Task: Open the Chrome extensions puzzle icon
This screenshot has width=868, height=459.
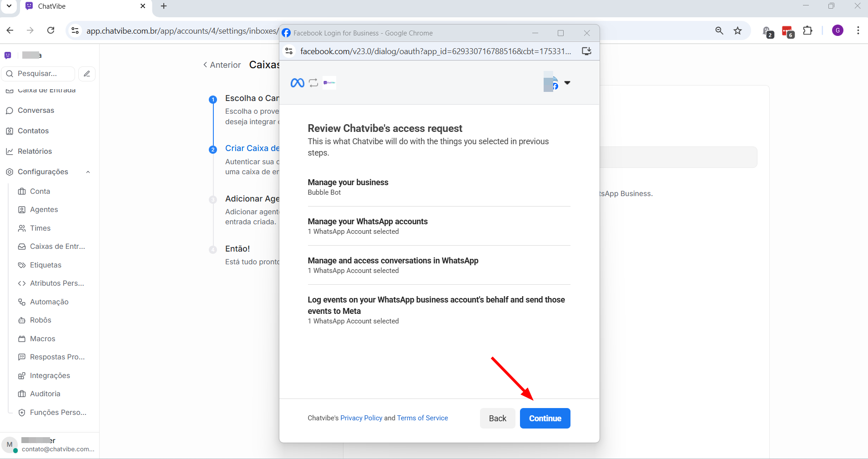Action: tap(807, 30)
